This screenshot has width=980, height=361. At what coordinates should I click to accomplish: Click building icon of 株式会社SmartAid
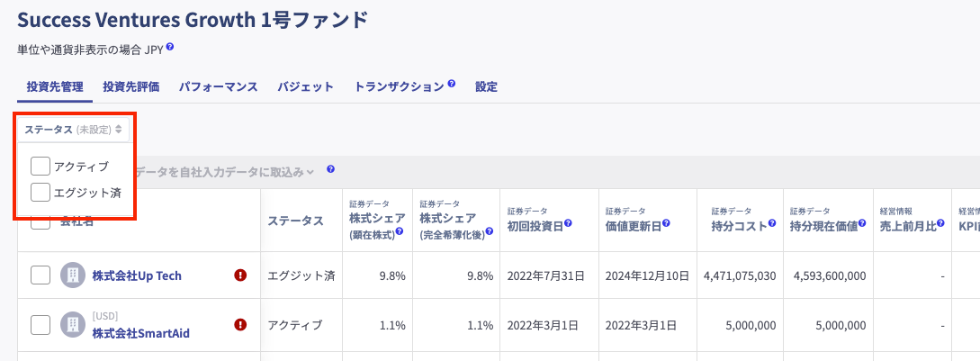(x=72, y=325)
